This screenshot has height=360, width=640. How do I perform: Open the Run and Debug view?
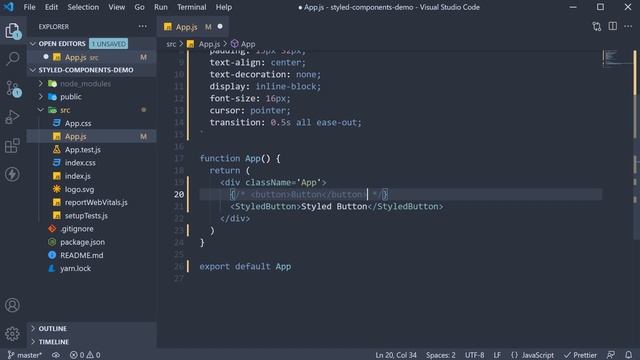[x=13, y=117]
